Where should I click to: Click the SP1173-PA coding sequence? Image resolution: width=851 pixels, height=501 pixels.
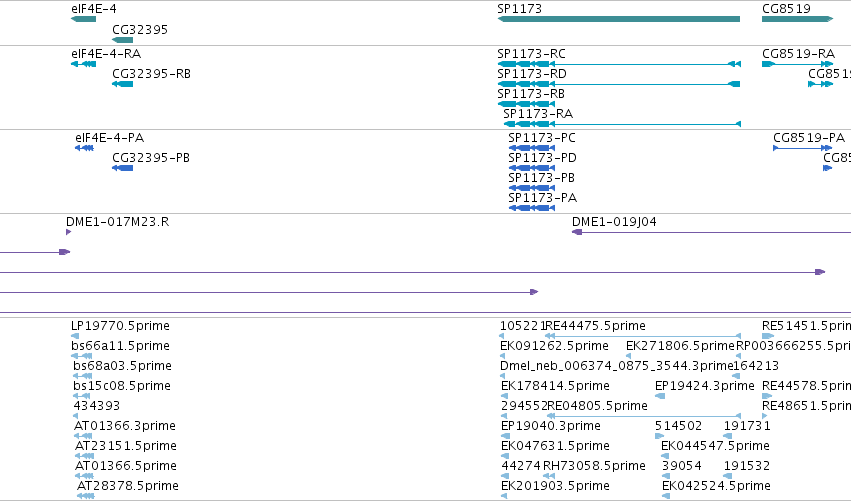(531, 208)
